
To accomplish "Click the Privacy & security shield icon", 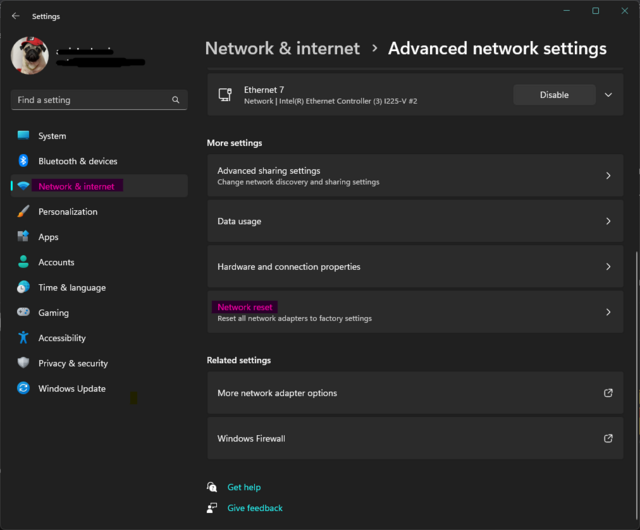I will click(23, 363).
